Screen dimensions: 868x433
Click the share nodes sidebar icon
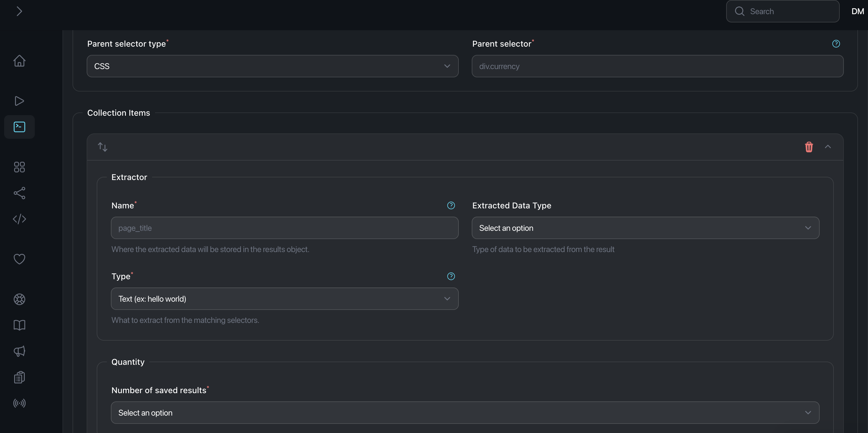19,193
